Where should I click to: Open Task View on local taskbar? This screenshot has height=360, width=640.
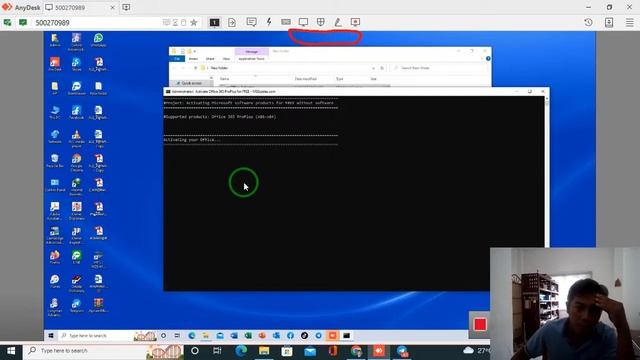pyautogui.click(x=217, y=351)
